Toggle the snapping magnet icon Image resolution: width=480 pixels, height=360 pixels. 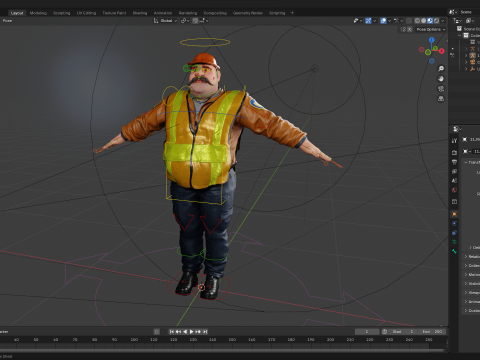(x=195, y=21)
